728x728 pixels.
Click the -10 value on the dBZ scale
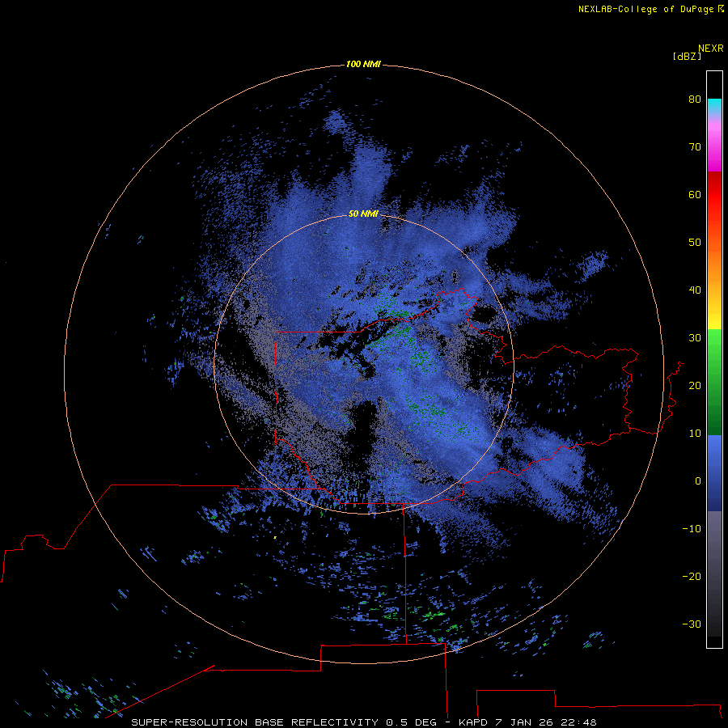click(692, 529)
